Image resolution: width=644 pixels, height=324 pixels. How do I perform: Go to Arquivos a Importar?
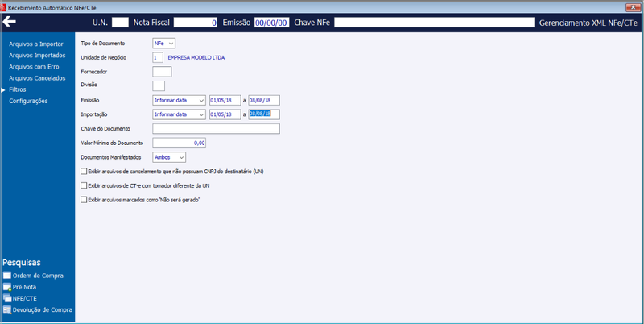tap(36, 44)
